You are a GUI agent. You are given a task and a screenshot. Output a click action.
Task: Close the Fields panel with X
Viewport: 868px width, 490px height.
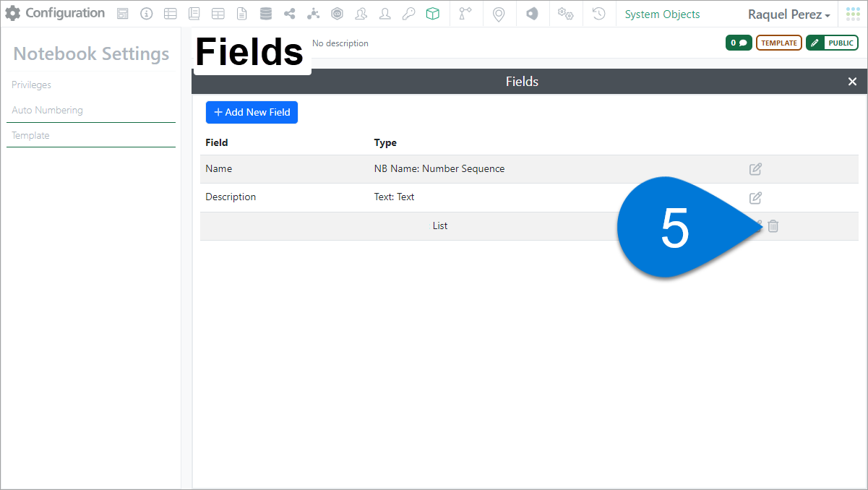(852, 82)
